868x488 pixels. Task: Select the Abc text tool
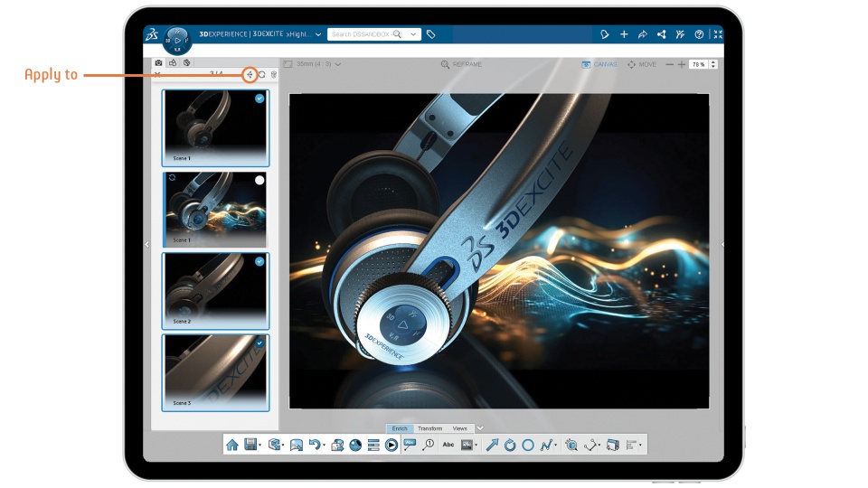coord(448,445)
